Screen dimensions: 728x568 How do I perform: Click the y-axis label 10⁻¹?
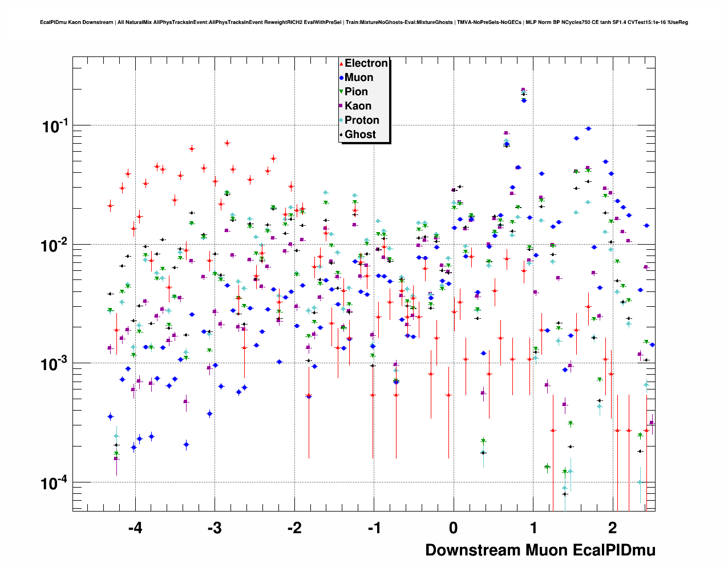pyautogui.click(x=55, y=126)
